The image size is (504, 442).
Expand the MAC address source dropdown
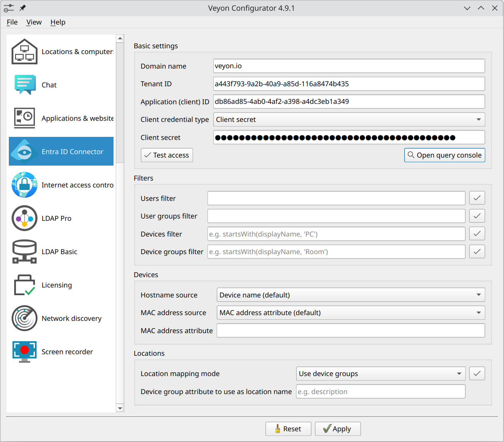click(x=351, y=313)
